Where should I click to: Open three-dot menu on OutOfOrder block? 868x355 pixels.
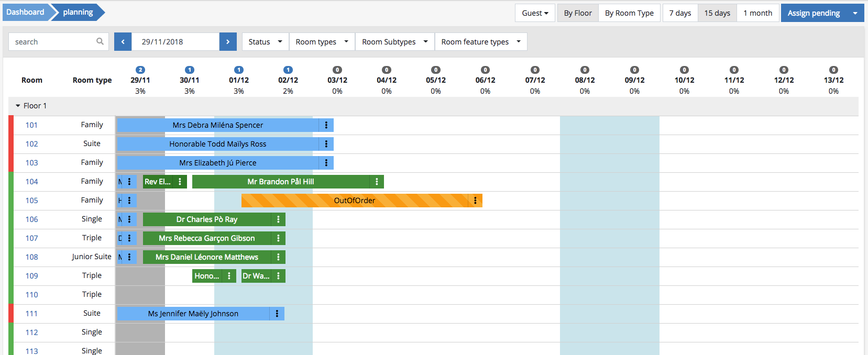click(475, 201)
